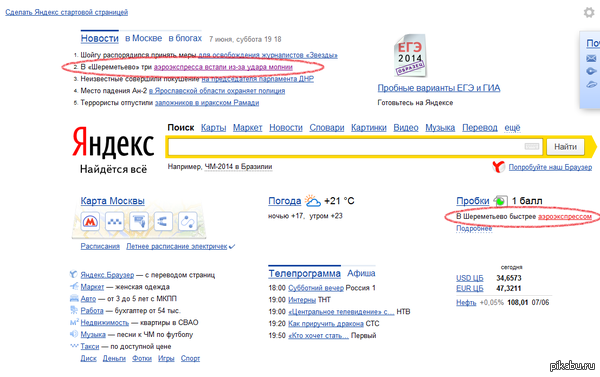The image size is (600, 377).
Task: Expand Подробнее under traffic widget
Action: [x=474, y=228]
